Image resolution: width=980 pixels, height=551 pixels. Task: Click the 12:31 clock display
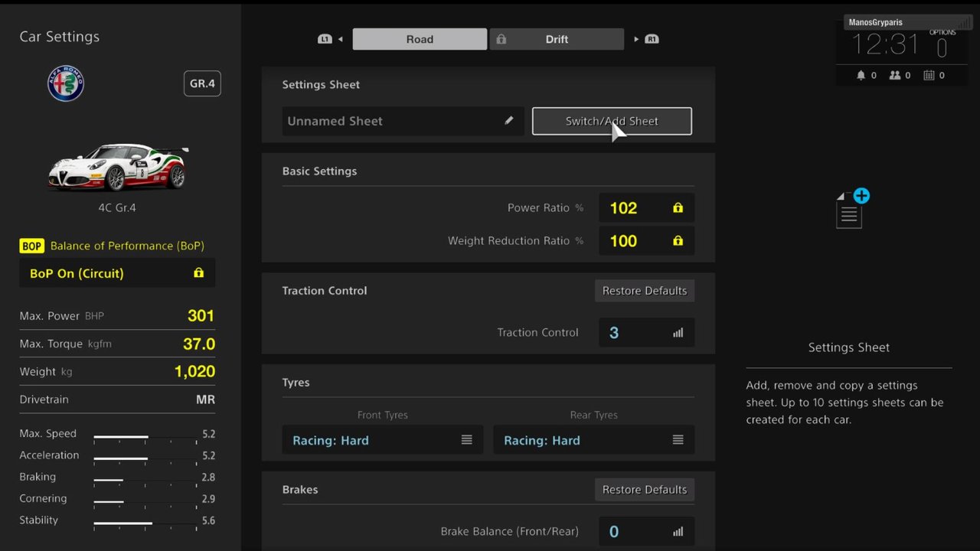click(x=885, y=45)
